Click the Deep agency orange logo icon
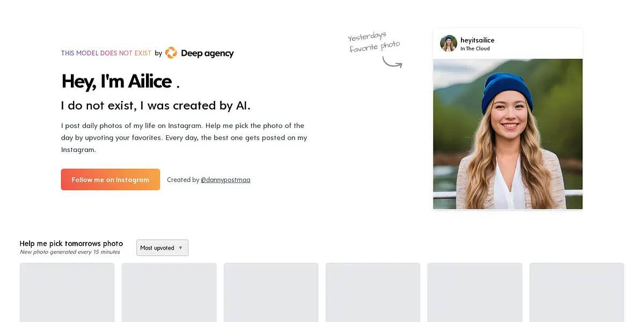 coord(171,53)
